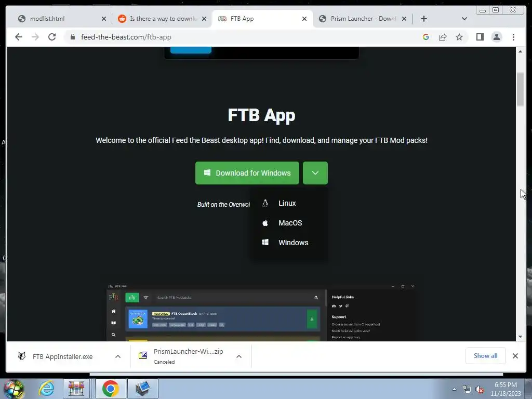Viewport: 532px width, 399px height.
Task: Open the Chrome side panel
Action: pos(480,37)
